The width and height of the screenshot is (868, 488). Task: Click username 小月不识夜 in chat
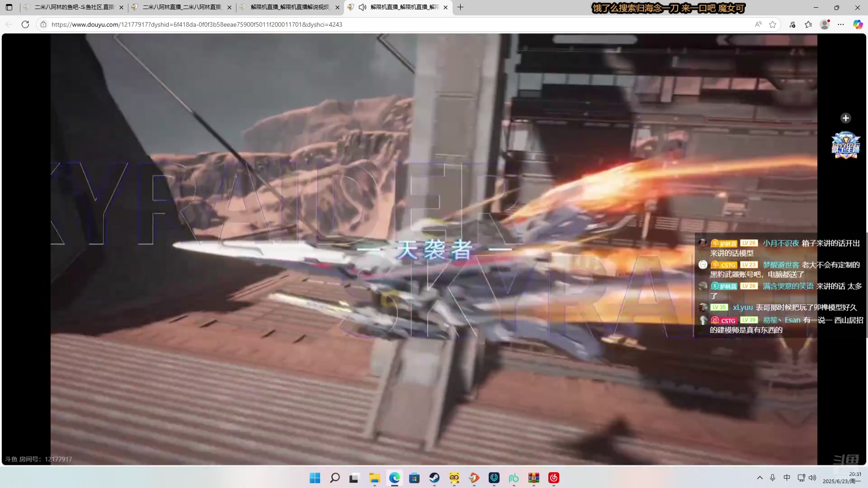pyautogui.click(x=781, y=243)
